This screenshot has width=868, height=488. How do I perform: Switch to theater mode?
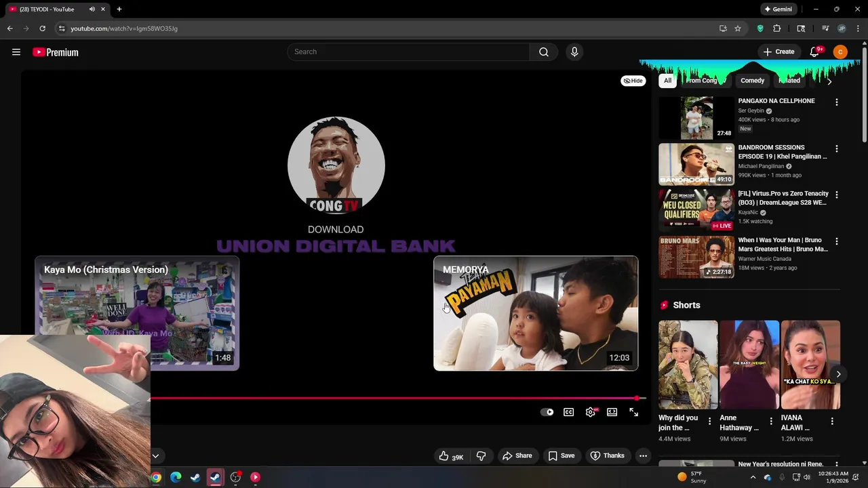(x=612, y=412)
